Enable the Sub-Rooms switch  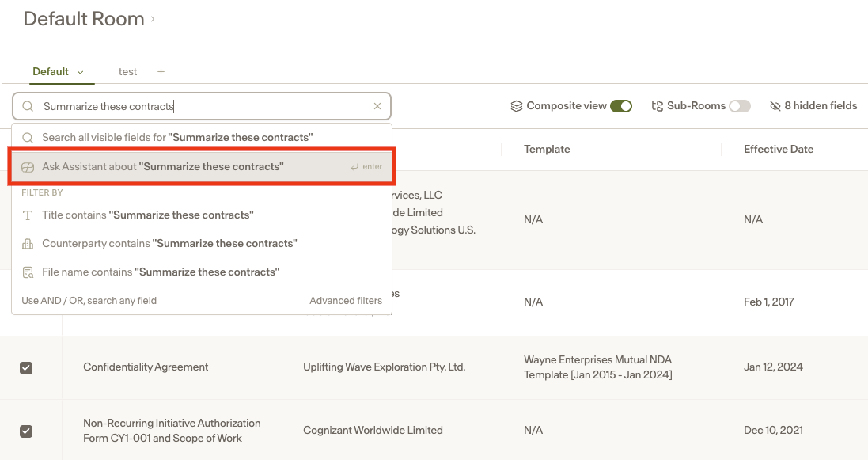coord(740,106)
